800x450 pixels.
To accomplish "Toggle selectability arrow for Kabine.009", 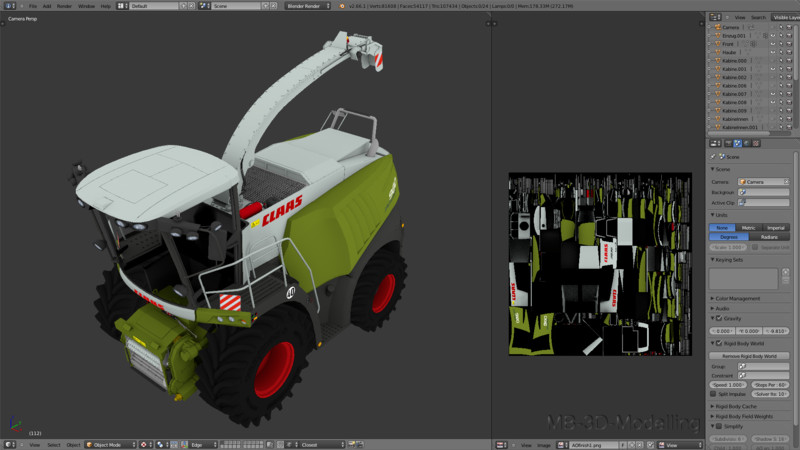I will (x=781, y=110).
